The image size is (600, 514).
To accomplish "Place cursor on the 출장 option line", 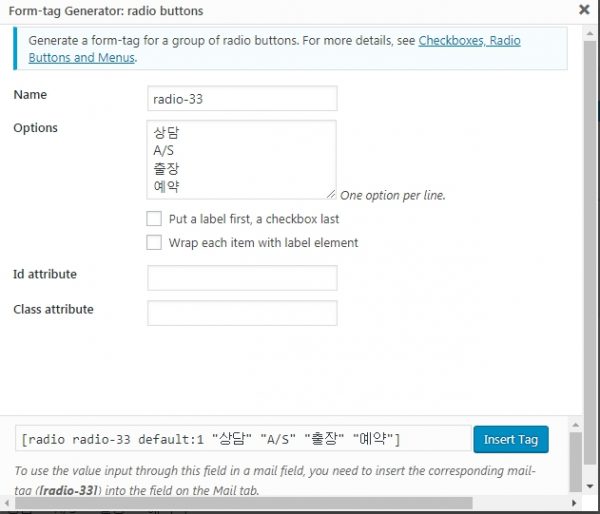I will [166, 168].
